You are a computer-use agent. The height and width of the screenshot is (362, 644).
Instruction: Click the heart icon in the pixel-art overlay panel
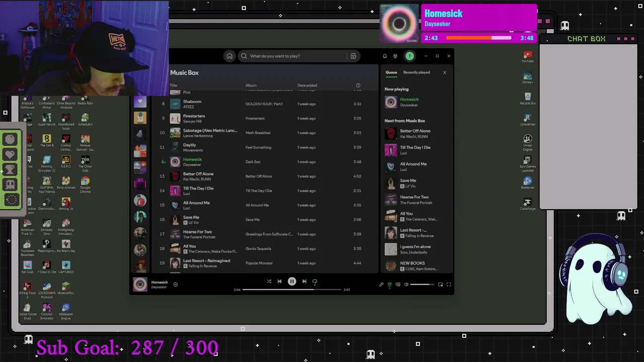click(x=11, y=154)
